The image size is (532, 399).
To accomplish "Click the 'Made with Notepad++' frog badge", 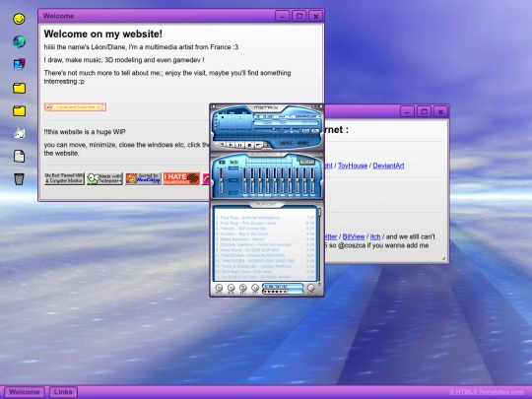I will click(x=104, y=178).
